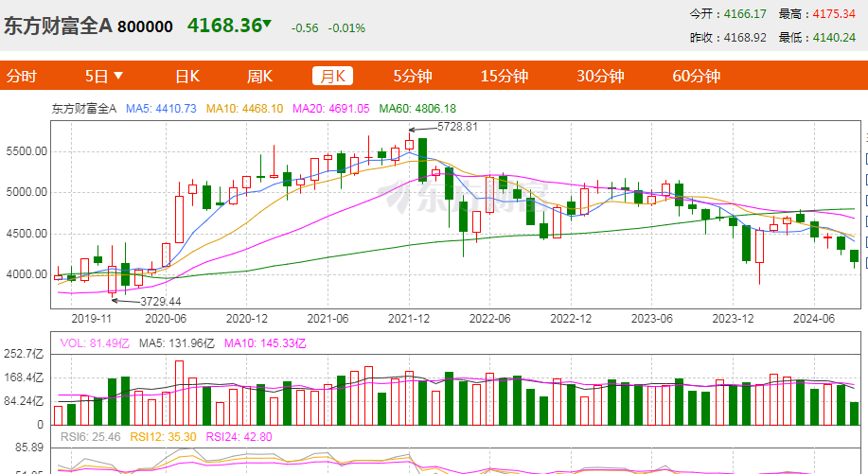This screenshot has width=868, height=474.
Task: Click the 252.7亿 volume axis label
Action: tap(24, 354)
